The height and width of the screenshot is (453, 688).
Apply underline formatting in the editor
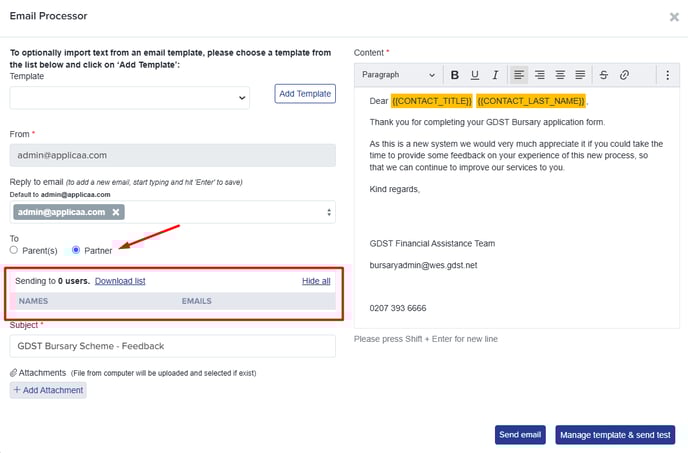click(x=475, y=75)
